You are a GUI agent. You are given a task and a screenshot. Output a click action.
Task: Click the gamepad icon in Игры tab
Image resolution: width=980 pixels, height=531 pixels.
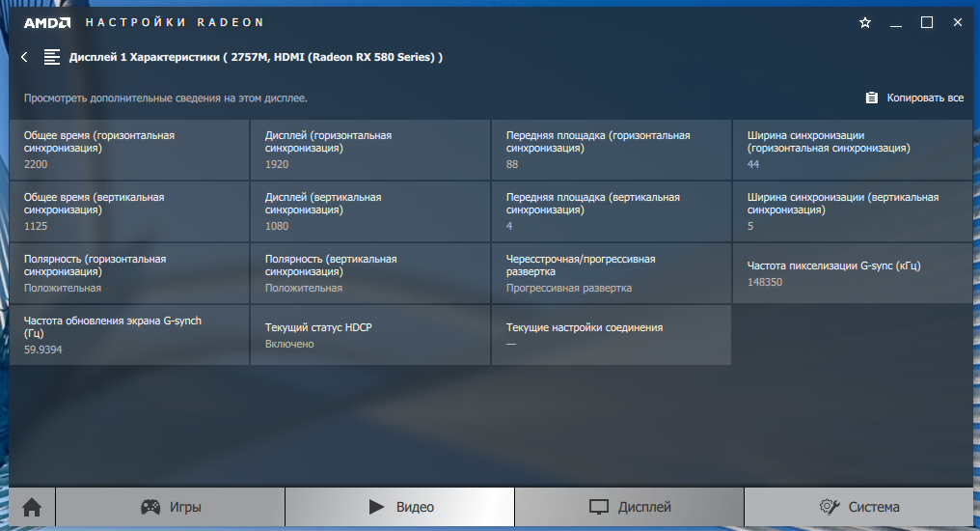[x=150, y=507]
